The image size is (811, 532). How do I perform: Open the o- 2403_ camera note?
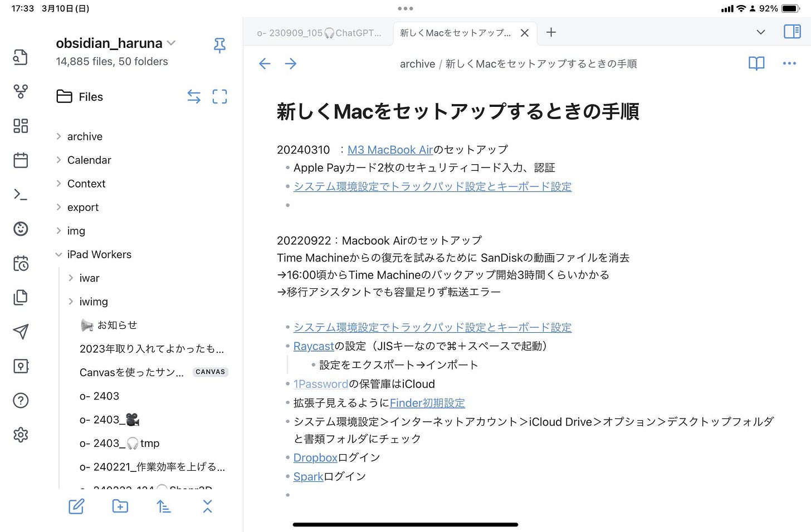pos(109,420)
